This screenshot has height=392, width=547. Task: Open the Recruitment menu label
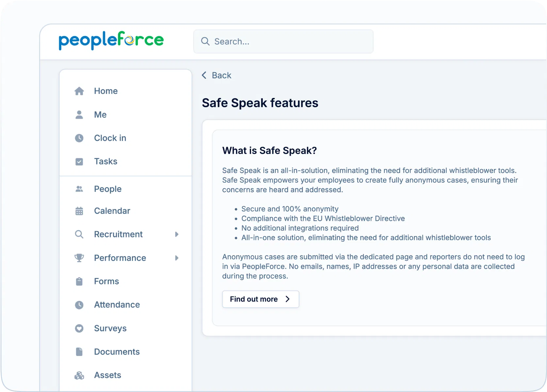click(118, 234)
